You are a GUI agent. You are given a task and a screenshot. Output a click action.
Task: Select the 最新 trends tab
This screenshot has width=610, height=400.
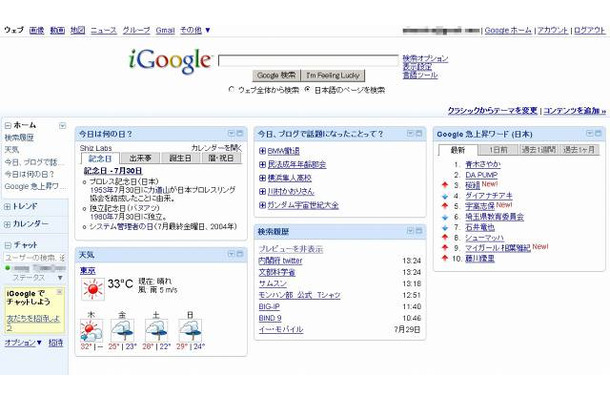click(x=458, y=150)
